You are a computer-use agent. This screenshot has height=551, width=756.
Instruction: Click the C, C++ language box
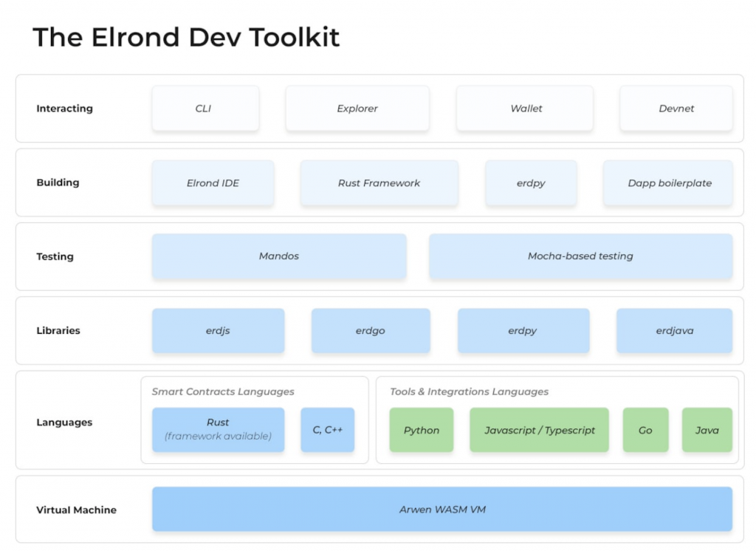(x=327, y=430)
